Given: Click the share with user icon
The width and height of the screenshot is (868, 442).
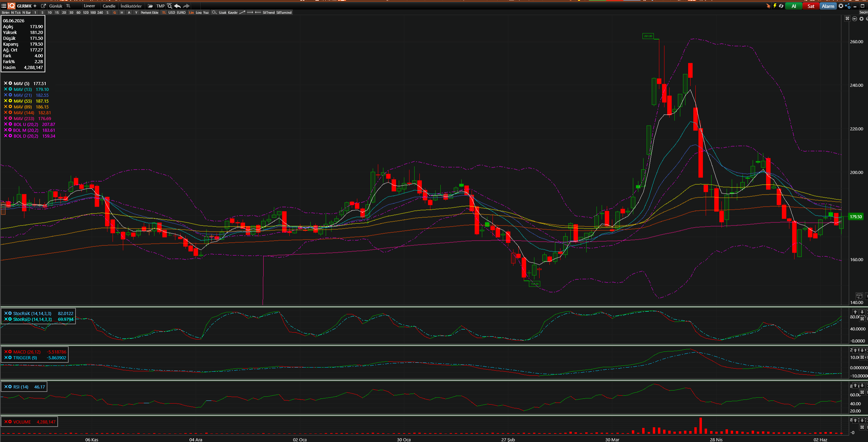Looking at the screenshot, I should pyautogui.click(x=848, y=6).
